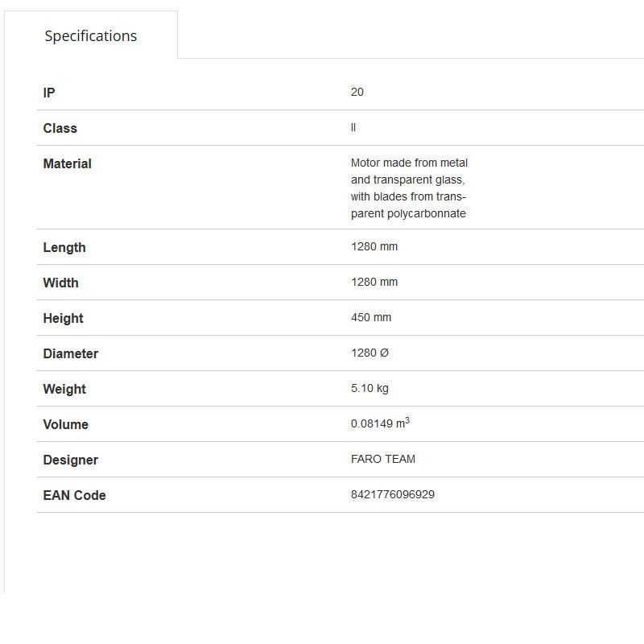Click the EAN Code row label
Screen dimensions: 644x644
click(x=74, y=495)
